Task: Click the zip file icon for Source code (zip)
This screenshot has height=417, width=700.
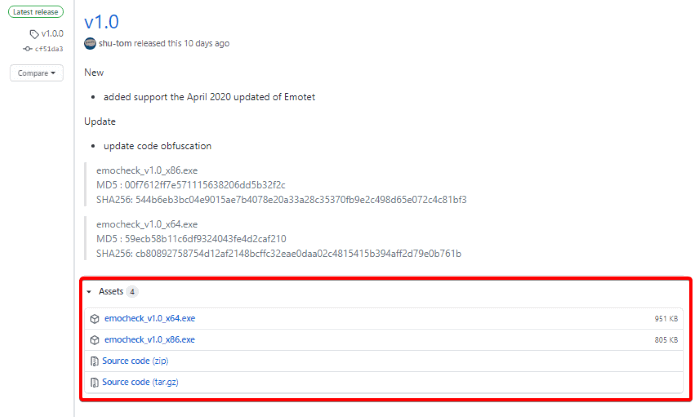Action: pos(94,361)
